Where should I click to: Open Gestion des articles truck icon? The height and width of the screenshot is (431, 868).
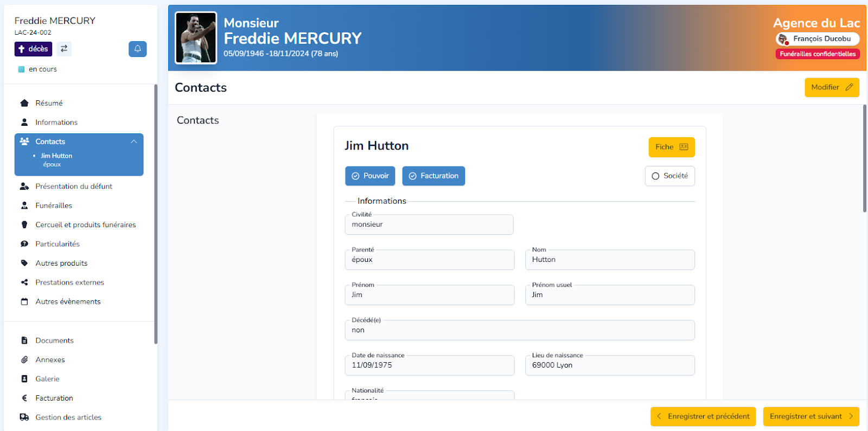[24, 417]
